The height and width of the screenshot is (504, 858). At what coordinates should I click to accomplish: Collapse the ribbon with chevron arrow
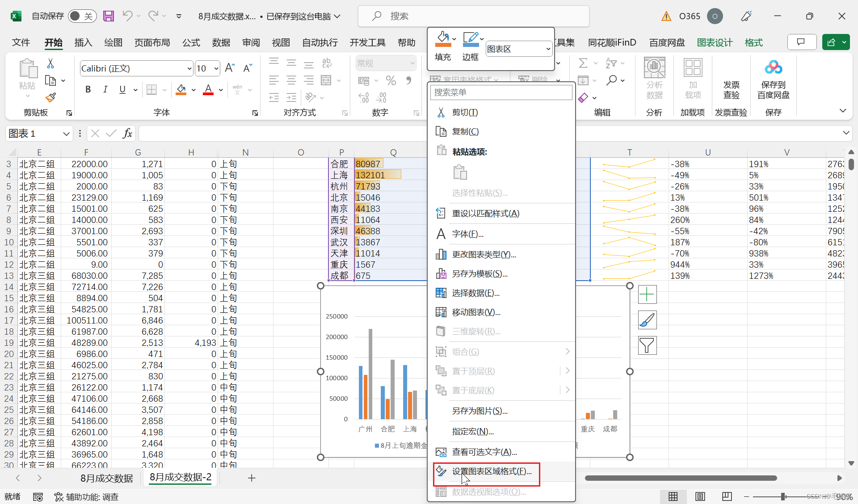click(843, 110)
